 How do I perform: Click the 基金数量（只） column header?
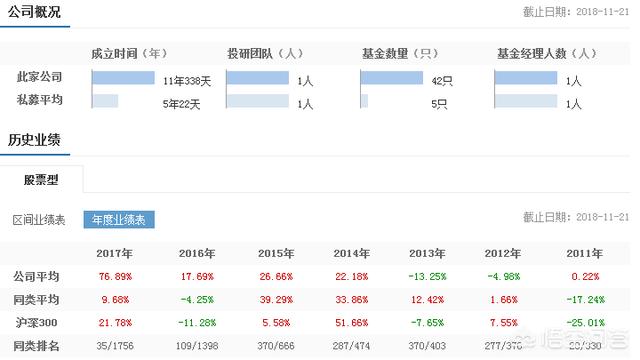(400, 53)
